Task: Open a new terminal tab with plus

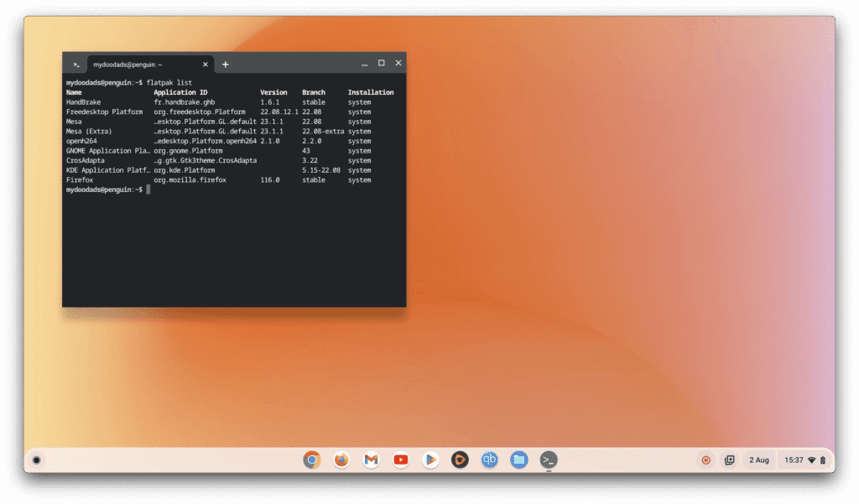Action: tap(225, 65)
